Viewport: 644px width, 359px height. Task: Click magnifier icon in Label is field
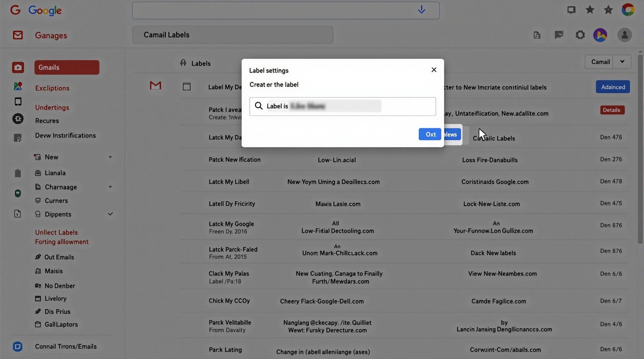258,106
